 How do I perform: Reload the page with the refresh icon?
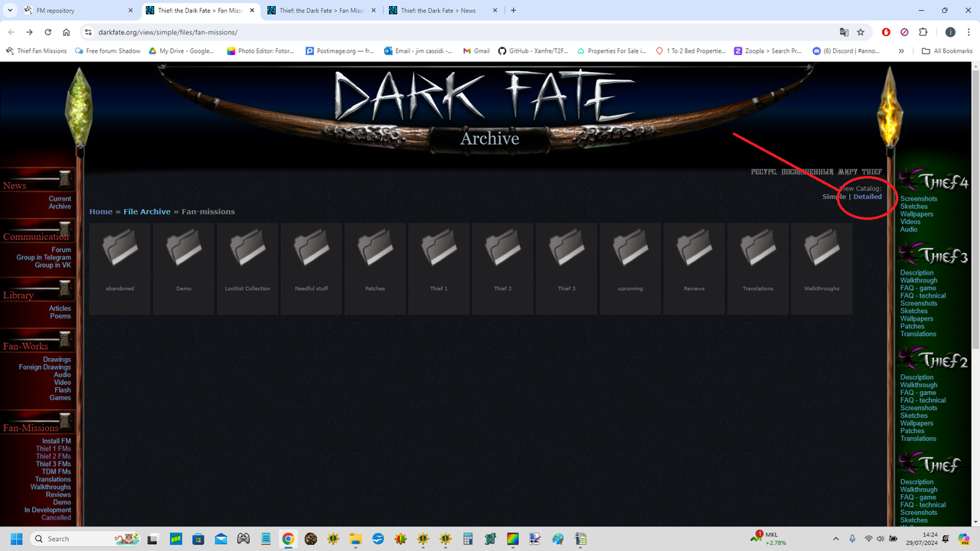tap(47, 32)
